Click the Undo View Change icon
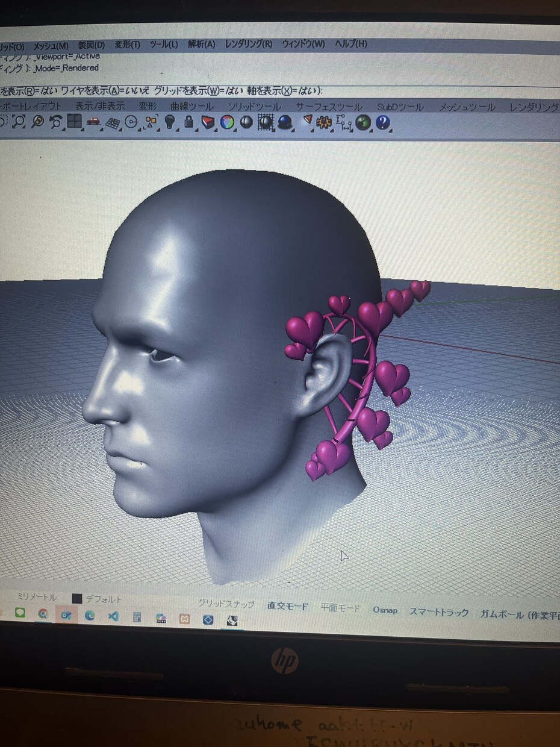This screenshot has width=560, height=747. point(56,122)
